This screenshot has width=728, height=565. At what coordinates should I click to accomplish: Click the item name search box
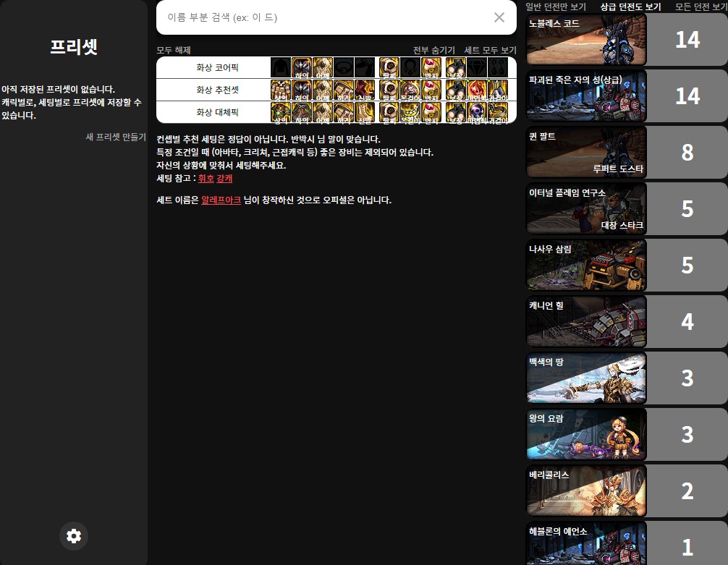tap(326, 17)
